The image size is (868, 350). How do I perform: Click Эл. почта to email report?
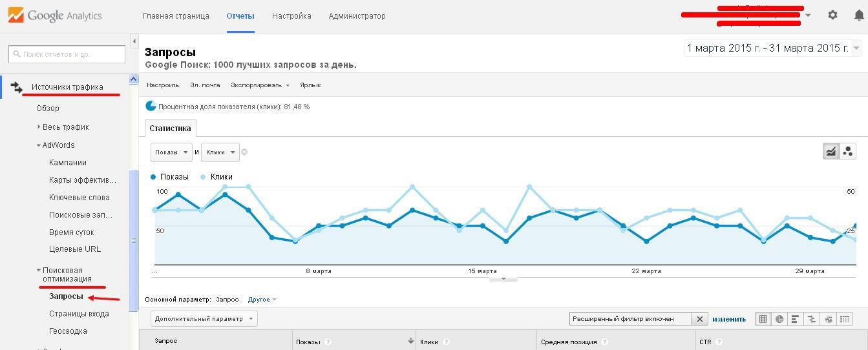coord(205,85)
